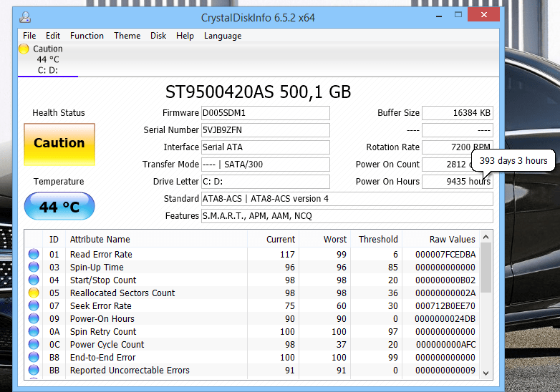This screenshot has width=560, height=392.
Task: Click the ST9500420AS 500,1 GB model title
Action: (x=258, y=92)
